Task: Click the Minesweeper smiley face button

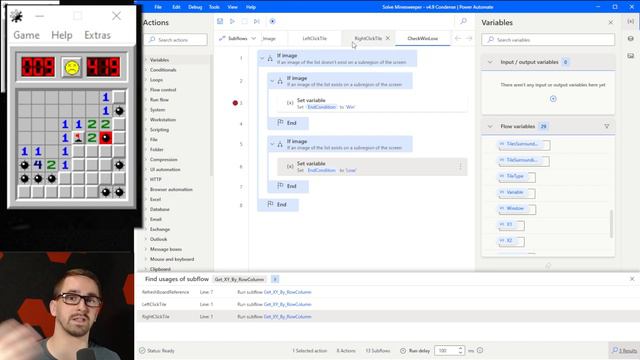Action: click(71, 67)
